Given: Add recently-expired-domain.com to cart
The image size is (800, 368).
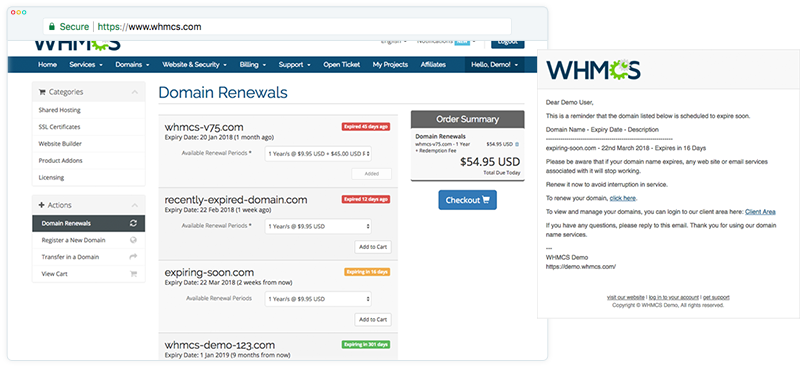Looking at the screenshot, I should pyautogui.click(x=373, y=247).
